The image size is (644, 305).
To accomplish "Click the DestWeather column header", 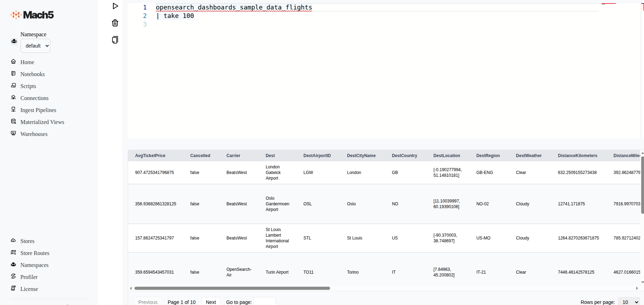I will coord(529,156).
